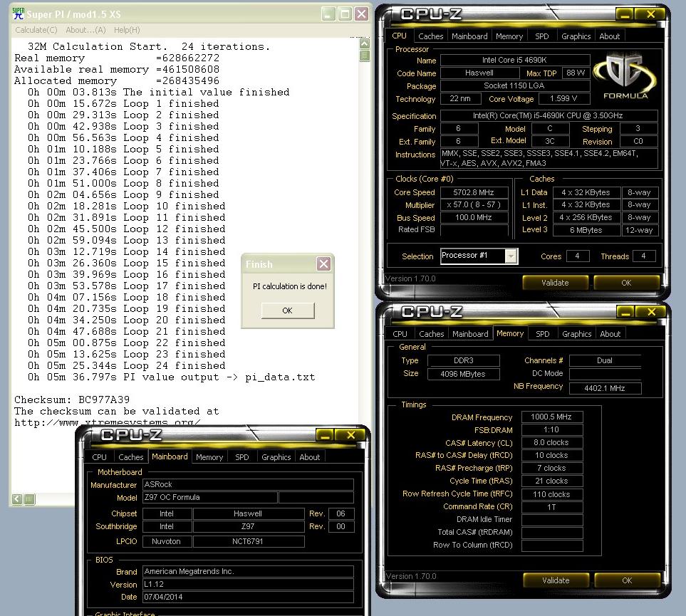Close the Finish dialog with the X

coord(323,263)
